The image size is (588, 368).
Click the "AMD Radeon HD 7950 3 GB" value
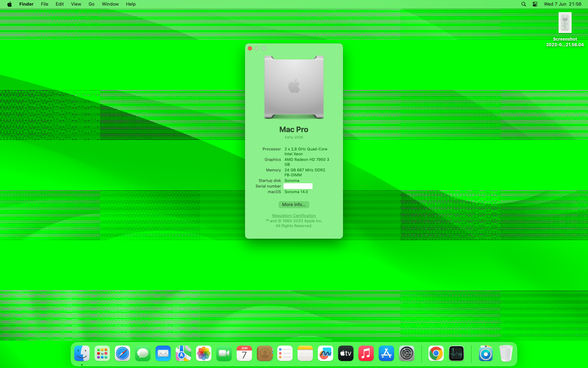click(x=307, y=162)
